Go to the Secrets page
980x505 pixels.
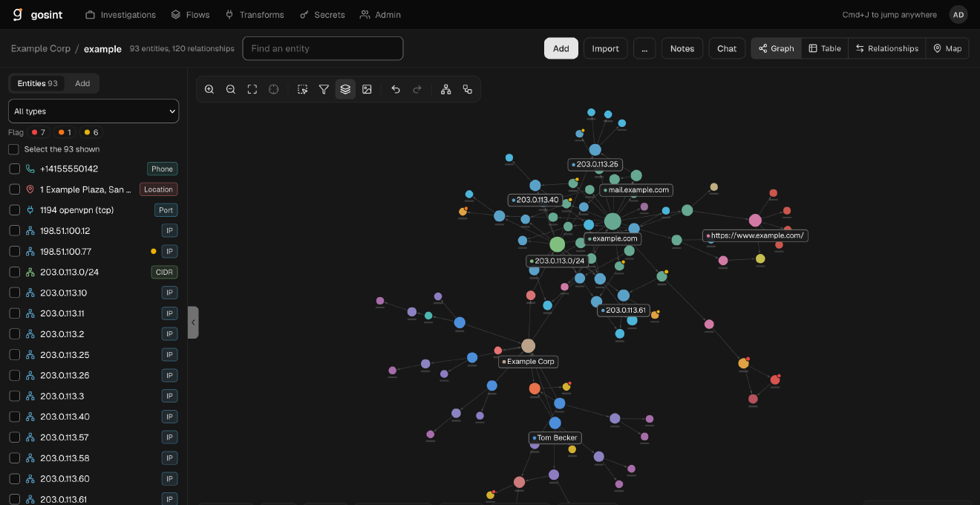coord(322,14)
